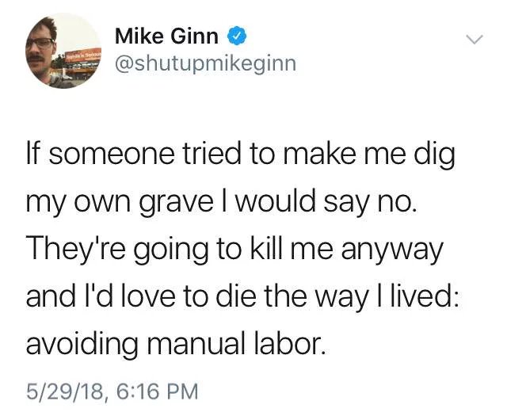The height and width of the screenshot is (420, 507).
Task: Open Mike Ginn's profile picture
Action: [x=63, y=51]
